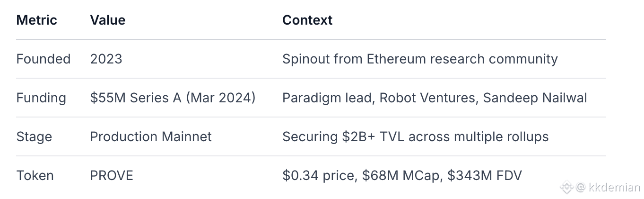The height and width of the screenshot is (199, 644).
Task: Select the Value column header
Action: pos(108,20)
